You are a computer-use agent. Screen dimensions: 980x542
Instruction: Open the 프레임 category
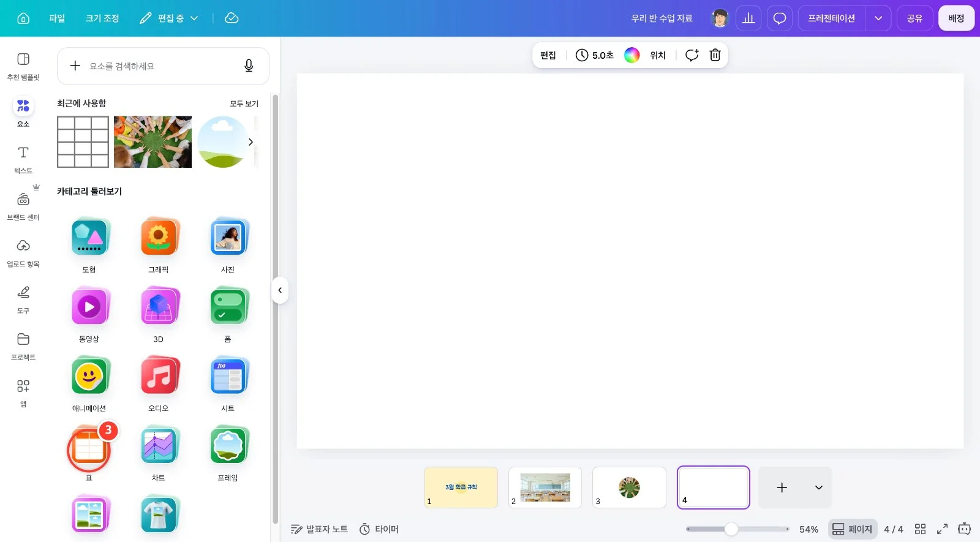(x=228, y=453)
